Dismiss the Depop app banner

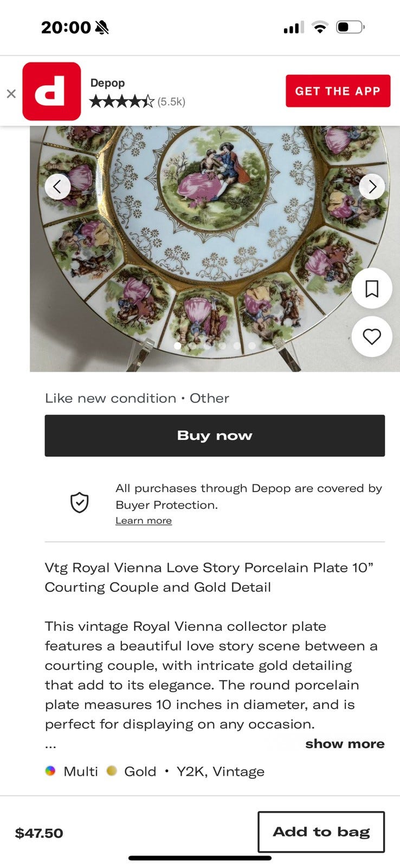tap(11, 93)
